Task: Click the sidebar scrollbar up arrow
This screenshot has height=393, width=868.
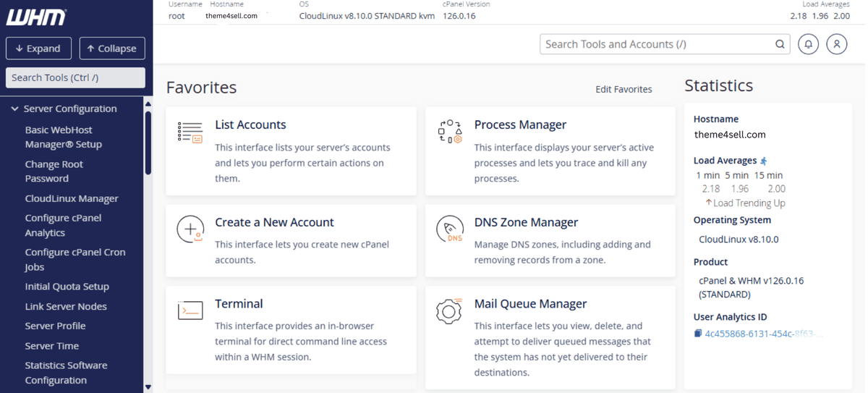Action: pos(148,104)
